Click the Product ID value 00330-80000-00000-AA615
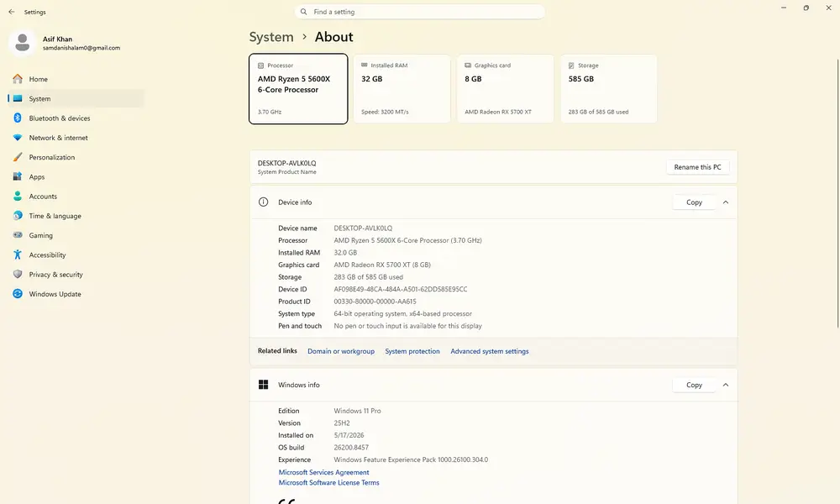 point(375,302)
